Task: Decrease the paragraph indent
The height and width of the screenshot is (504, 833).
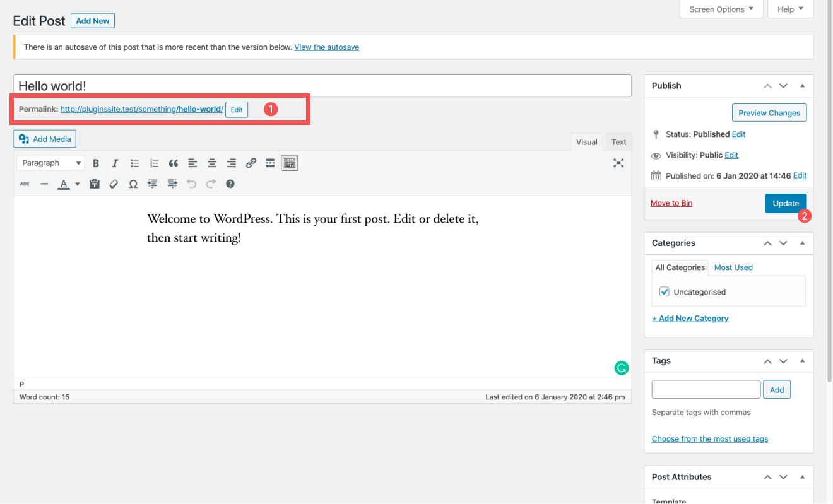Action: (x=153, y=184)
